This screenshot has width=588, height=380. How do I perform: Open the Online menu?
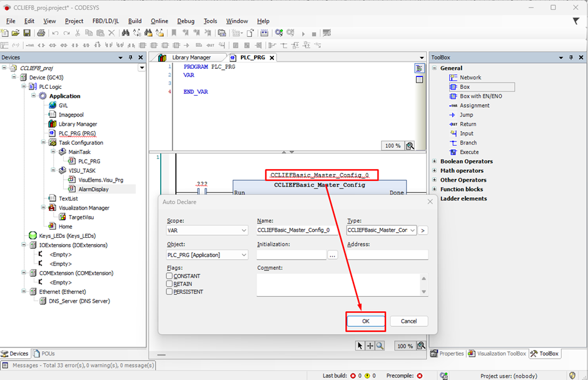[x=160, y=21]
